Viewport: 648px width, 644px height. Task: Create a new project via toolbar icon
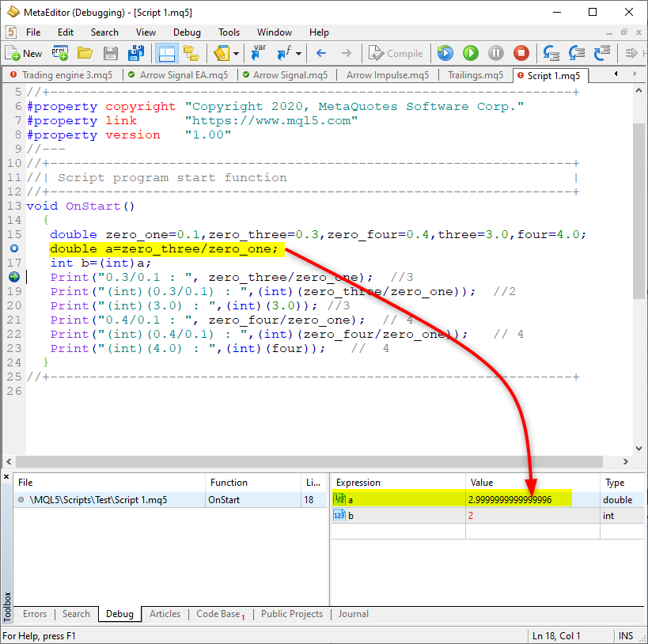[60, 53]
